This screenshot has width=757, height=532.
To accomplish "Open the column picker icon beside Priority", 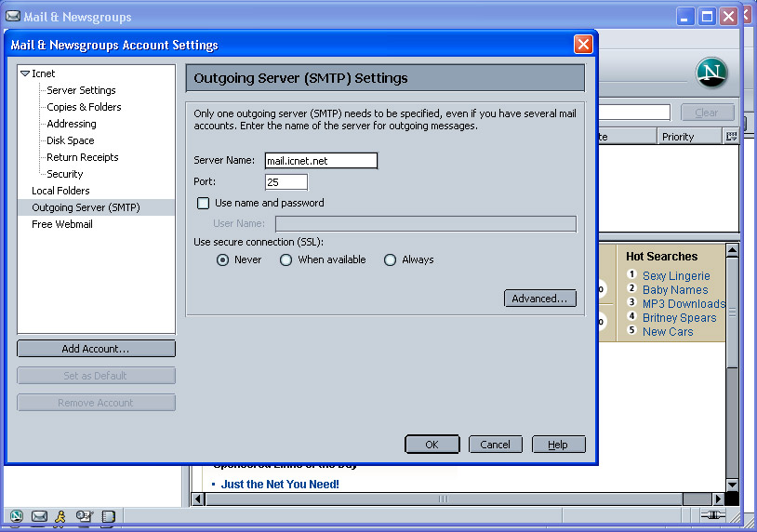I will (x=731, y=137).
